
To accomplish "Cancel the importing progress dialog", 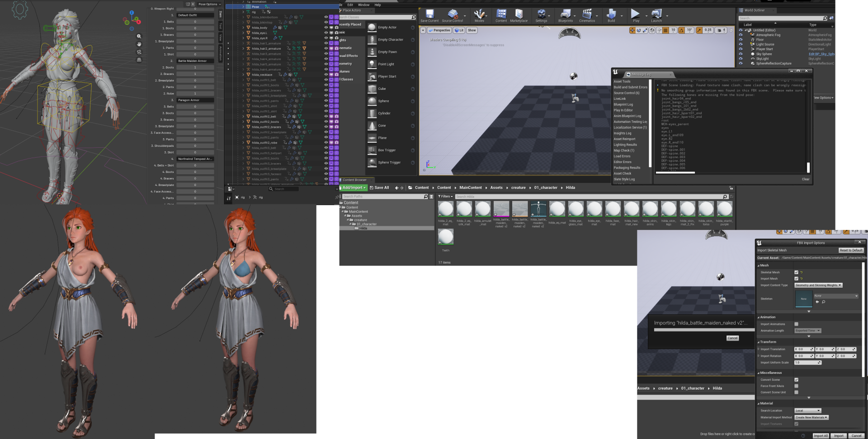I will [x=732, y=338].
